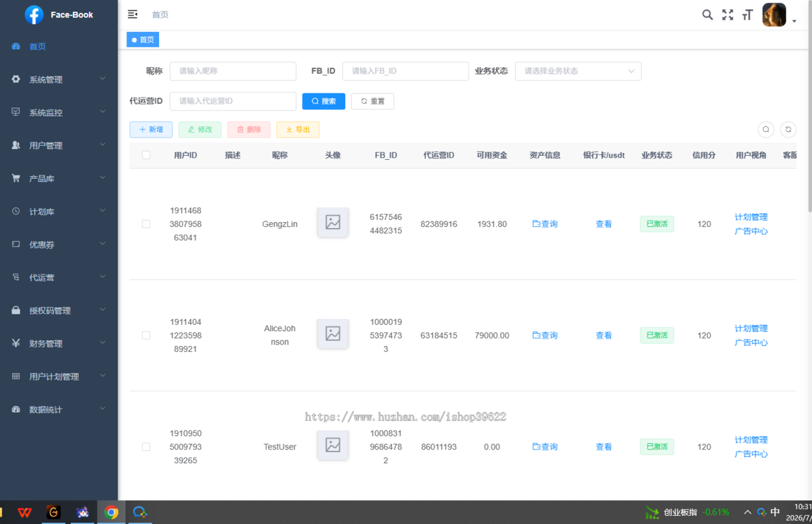The image size is (812, 524).
Task: Expand the 代运营 sidebar menu
Action: point(59,278)
